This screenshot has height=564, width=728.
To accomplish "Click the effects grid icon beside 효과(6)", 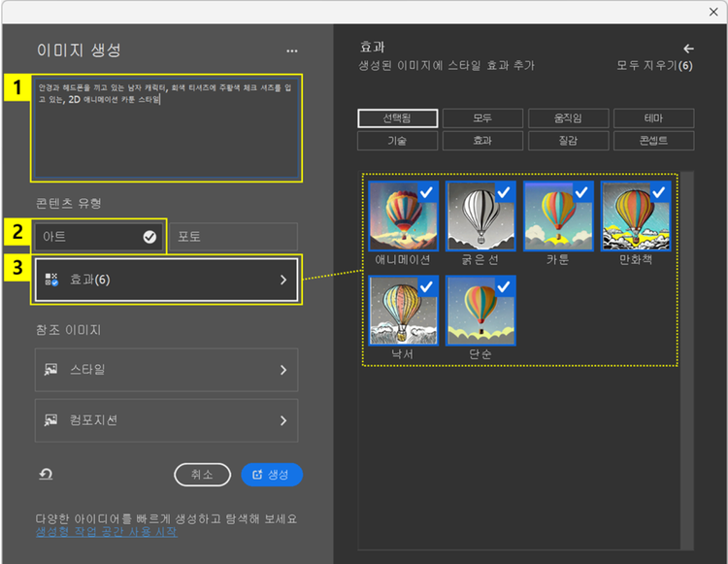I will click(x=51, y=279).
